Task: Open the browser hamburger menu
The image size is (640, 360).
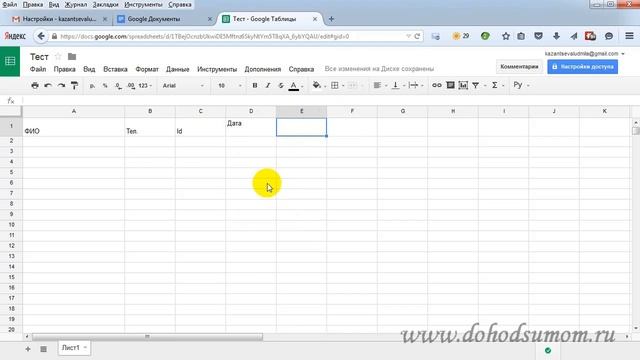Action: [629, 36]
